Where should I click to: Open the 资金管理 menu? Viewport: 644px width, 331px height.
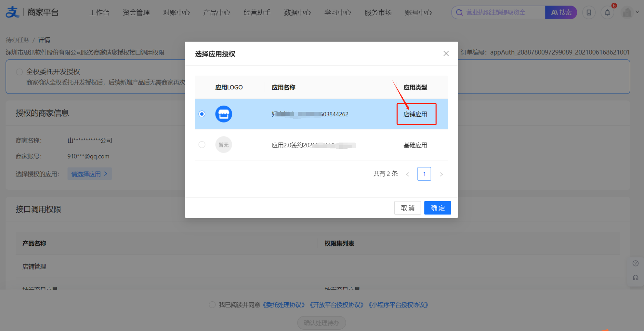tap(136, 13)
